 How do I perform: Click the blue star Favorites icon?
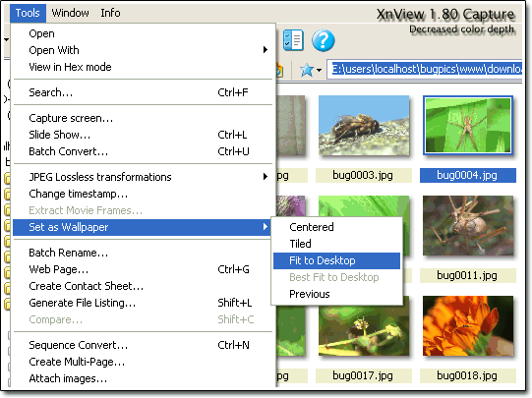307,70
